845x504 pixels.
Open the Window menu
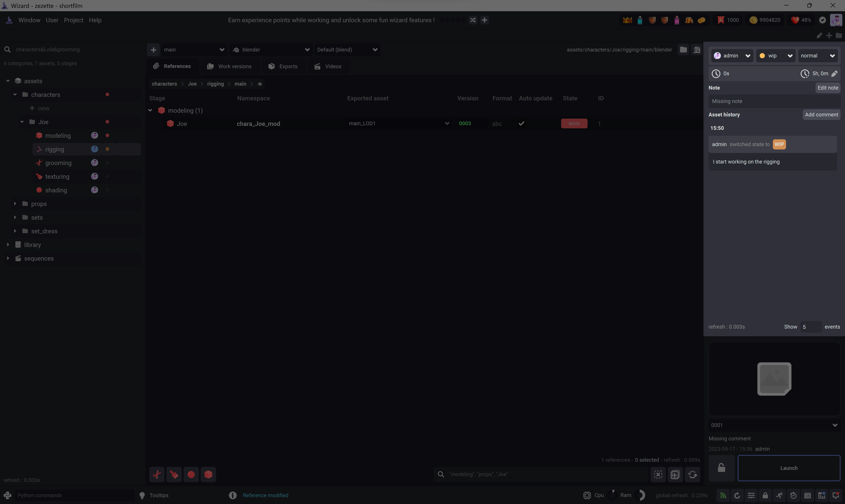[x=29, y=20]
